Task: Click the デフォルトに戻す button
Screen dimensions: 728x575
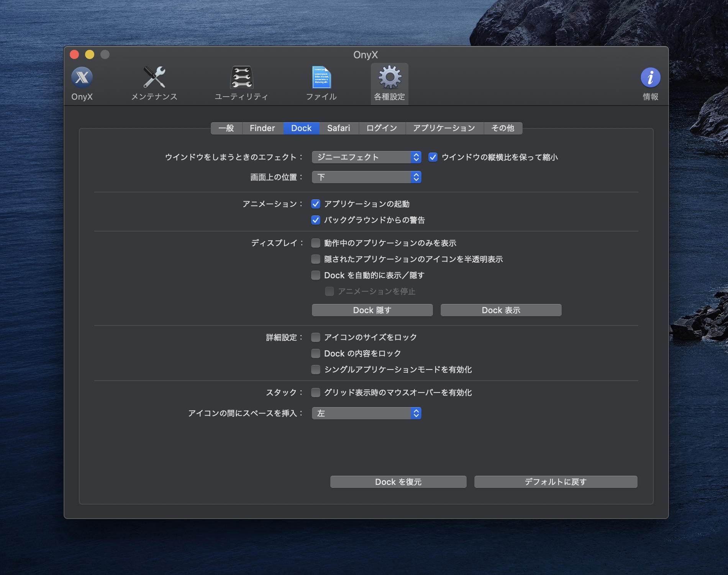Action: pyautogui.click(x=556, y=482)
